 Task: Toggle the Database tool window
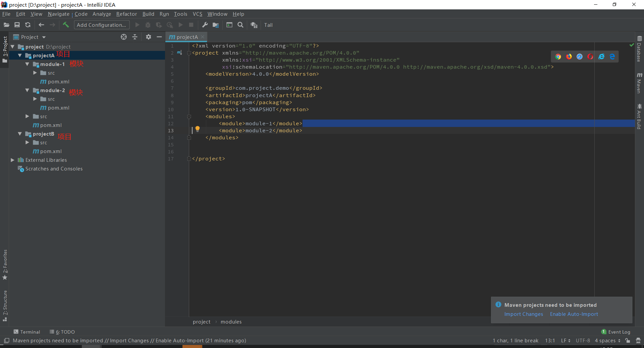639,49
